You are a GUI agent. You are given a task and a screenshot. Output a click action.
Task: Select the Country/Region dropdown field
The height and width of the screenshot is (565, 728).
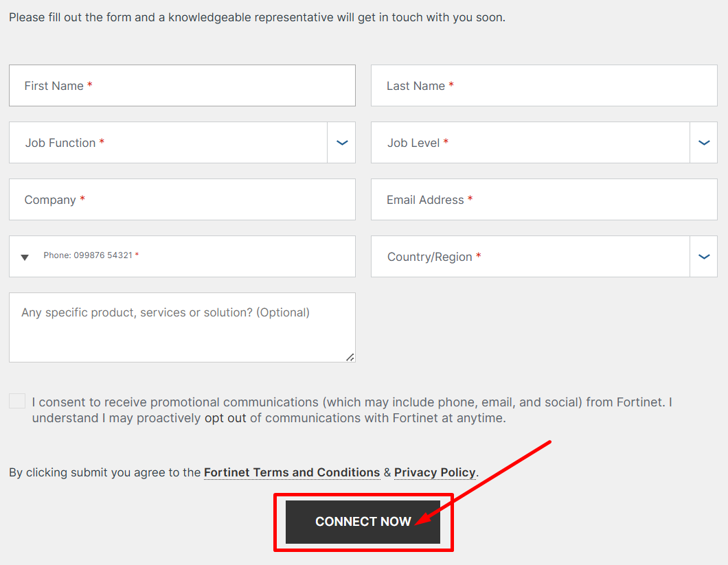(x=530, y=257)
